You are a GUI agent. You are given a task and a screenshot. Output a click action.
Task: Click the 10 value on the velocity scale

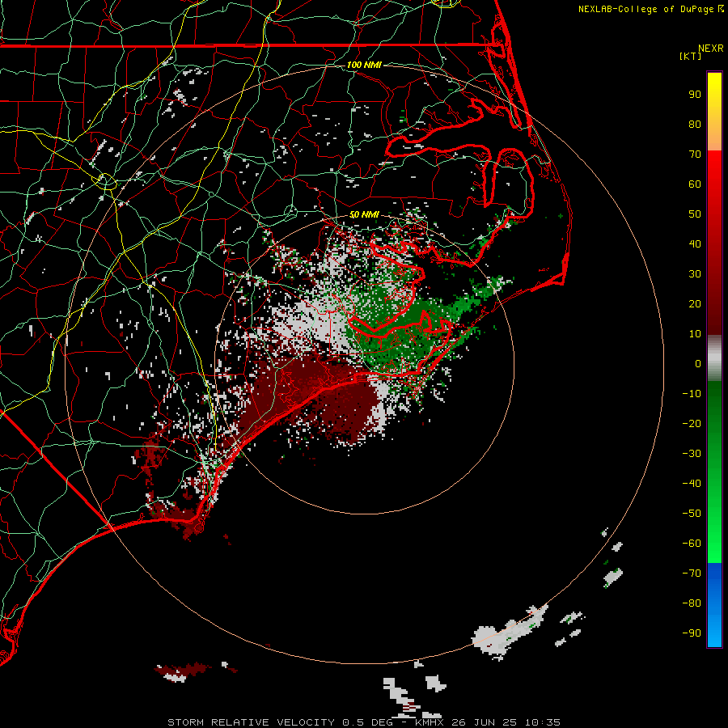[695, 334]
